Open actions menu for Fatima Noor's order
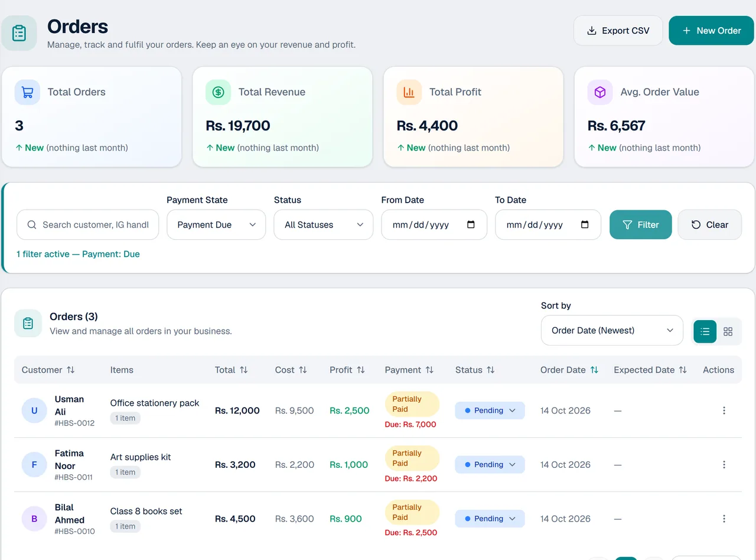The image size is (756, 560). coord(724,465)
